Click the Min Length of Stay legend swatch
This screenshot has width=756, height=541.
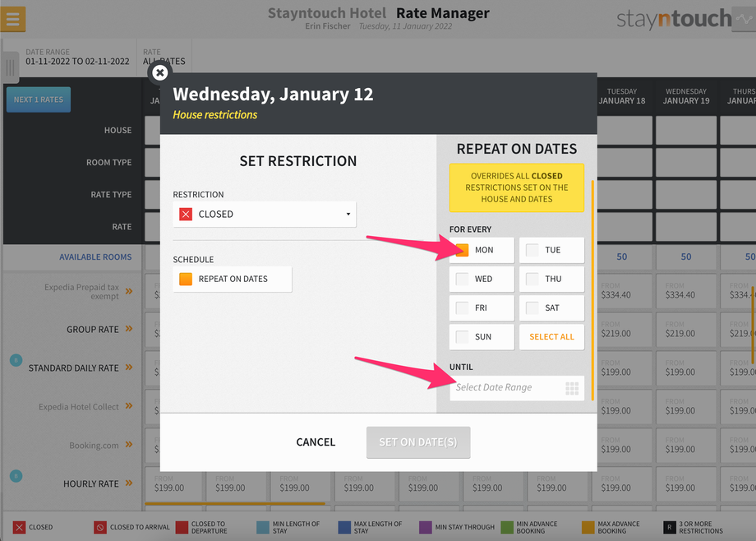(x=263, y=527)
